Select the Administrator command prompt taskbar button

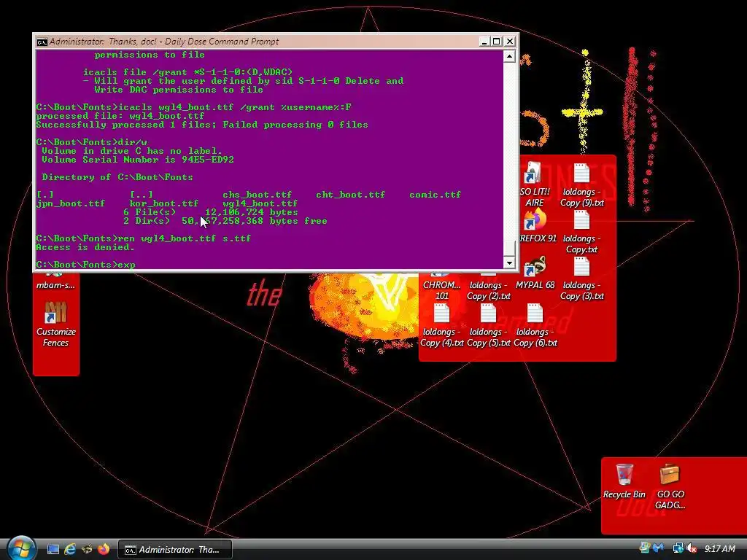click(175, 550)
